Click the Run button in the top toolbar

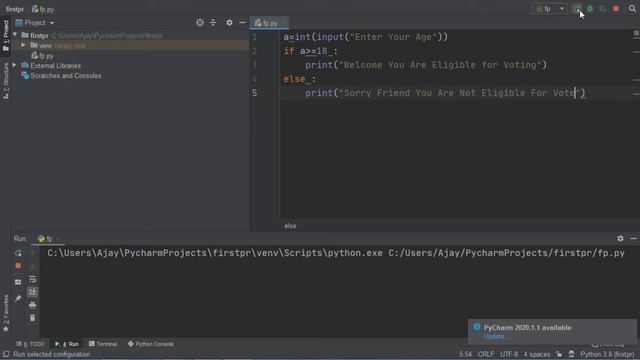(577, 9)
